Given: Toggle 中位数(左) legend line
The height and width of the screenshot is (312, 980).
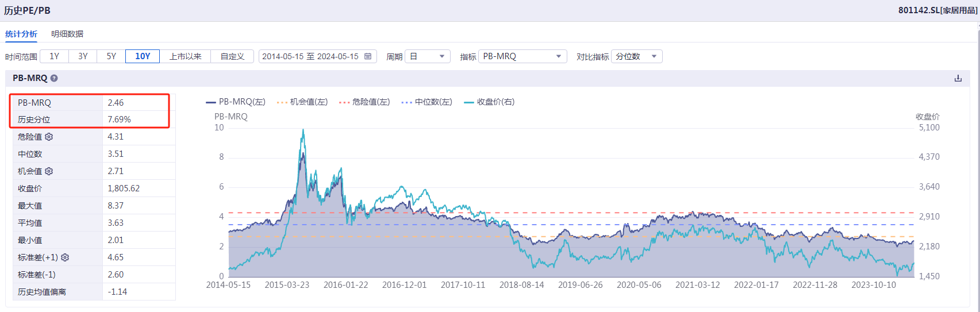Looking at the screenshot, I should [426, 102].
